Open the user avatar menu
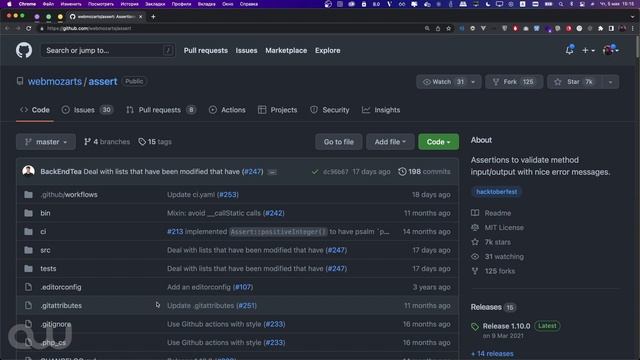Screen dimensions: 640x360 pyautogui.click(x=611, y=50)
